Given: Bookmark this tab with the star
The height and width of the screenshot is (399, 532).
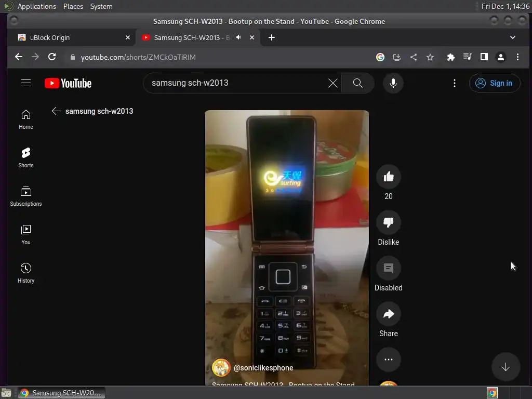Looking at the screenshot, I should click(430, 57).
